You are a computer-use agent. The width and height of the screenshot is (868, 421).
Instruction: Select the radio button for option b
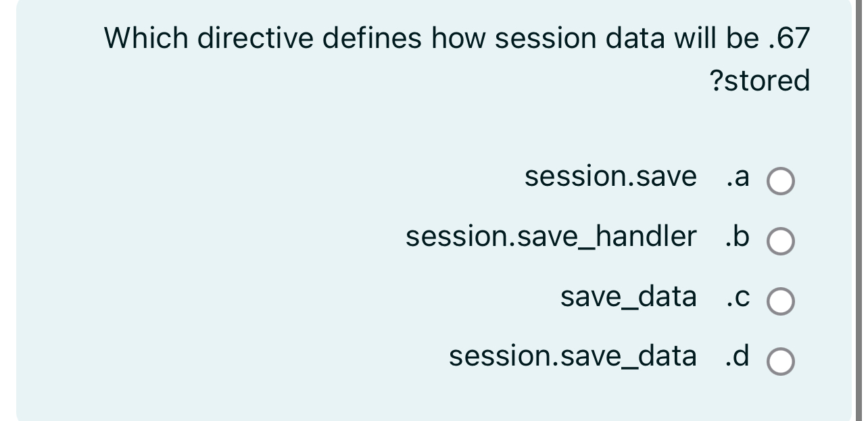(780, 241)
